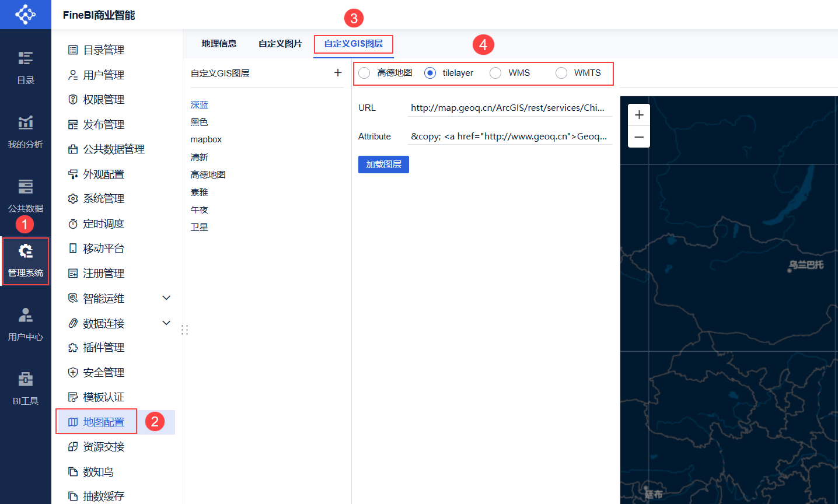The image size is (838, 504).
Task: Add a new custom GIS layer
Action: pos(338,73)
